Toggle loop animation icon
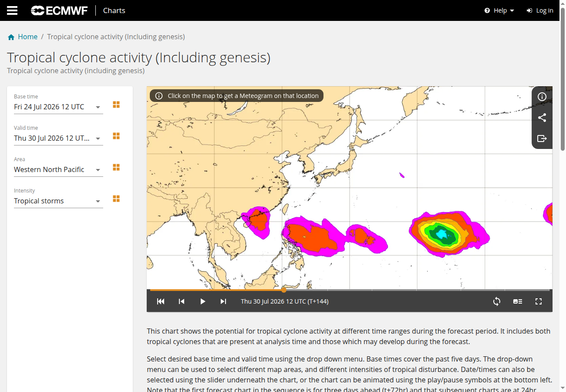Image resolution: width=566 pixels, height=392 pixels. pos(497,301)
